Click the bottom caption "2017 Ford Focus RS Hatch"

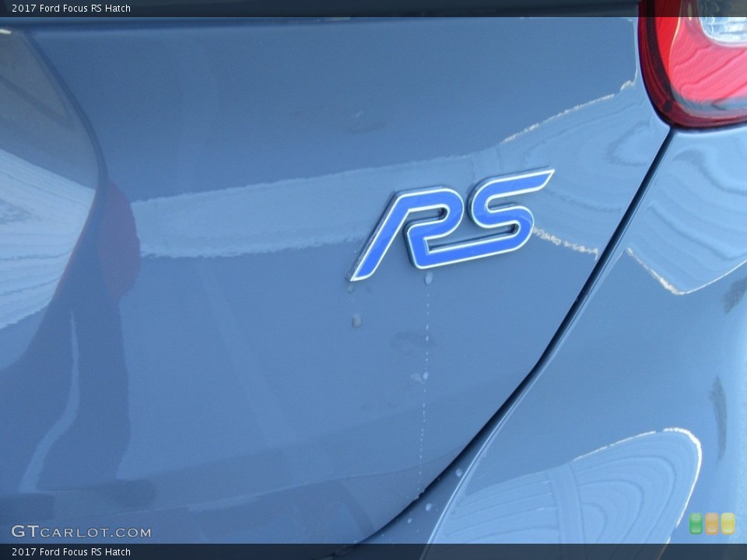[x=71, y=552]
